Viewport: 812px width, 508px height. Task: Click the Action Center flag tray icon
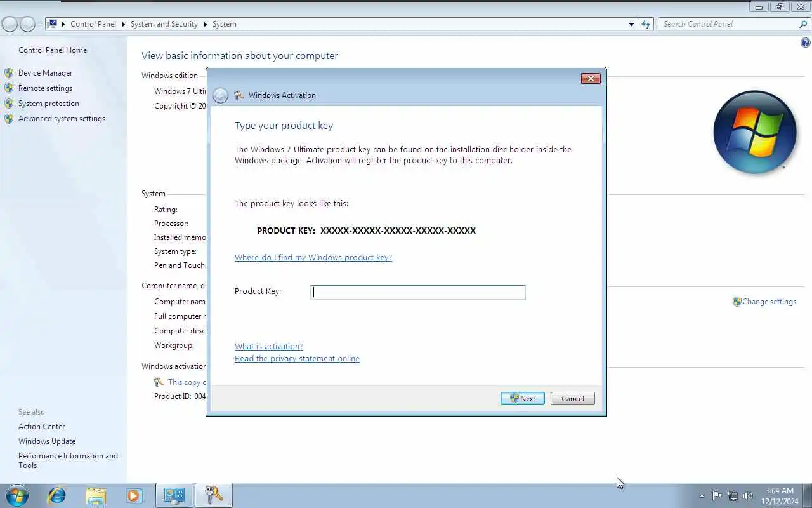click(x=717, y=496)
